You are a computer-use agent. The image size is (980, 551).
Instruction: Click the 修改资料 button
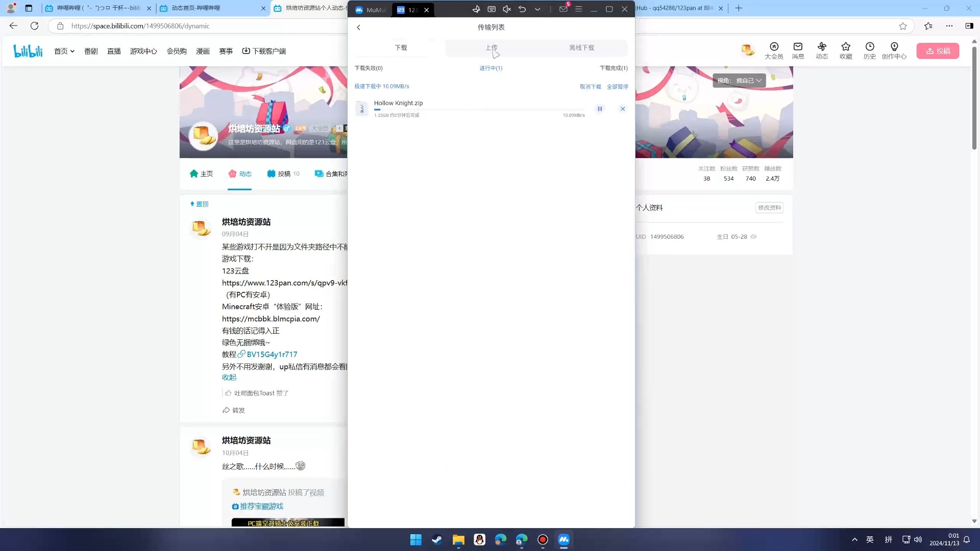click(769, 208)
